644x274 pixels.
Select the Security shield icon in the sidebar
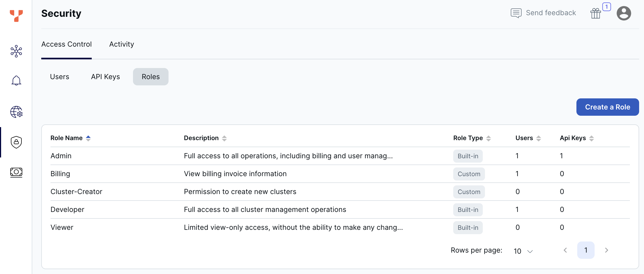click(x=16, y=142)
